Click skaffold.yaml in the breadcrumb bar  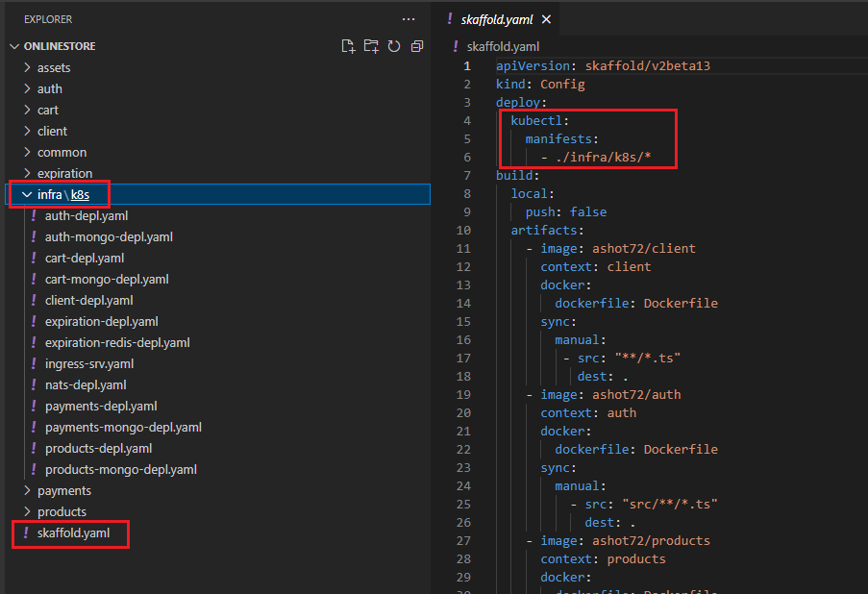pyautogui.click(x=503, y=46)
